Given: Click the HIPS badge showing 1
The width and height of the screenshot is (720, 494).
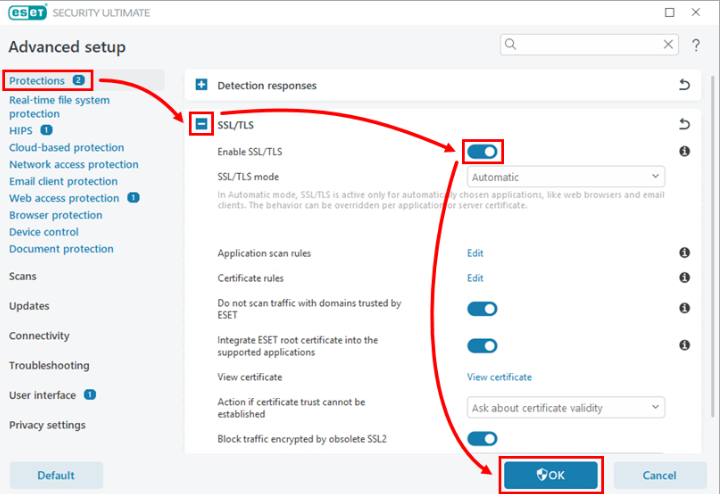Looking at the screenshot, I should pos(46,130).
